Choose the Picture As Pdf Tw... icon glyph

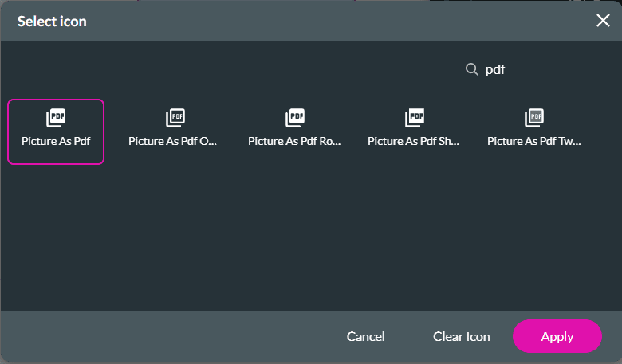click(534, 119)
